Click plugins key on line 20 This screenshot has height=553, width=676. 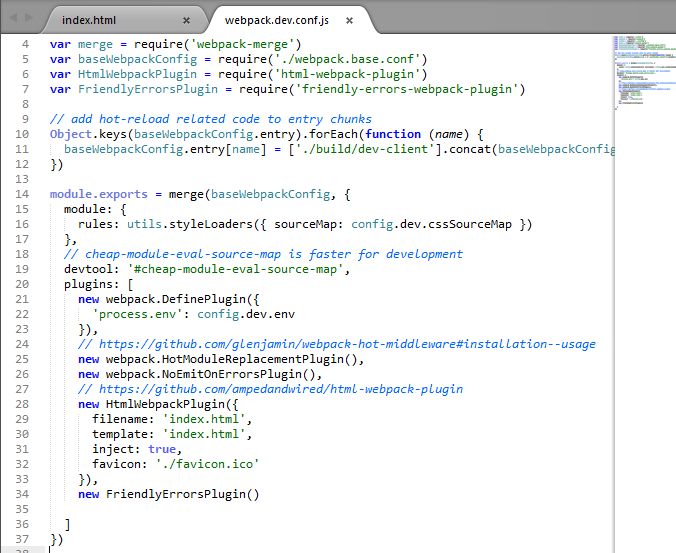click(x=88, y=284)
